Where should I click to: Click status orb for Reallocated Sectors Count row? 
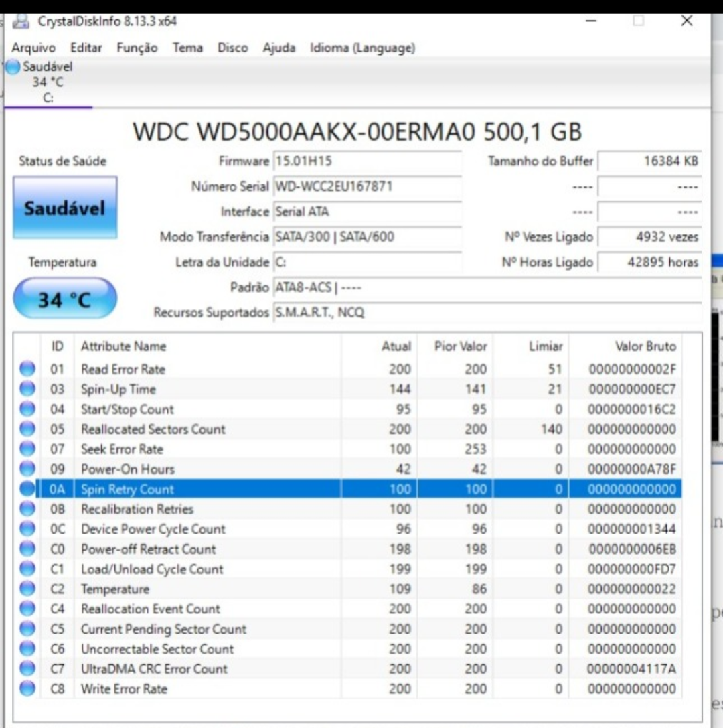pyautogui.click(x=27, y=429)
